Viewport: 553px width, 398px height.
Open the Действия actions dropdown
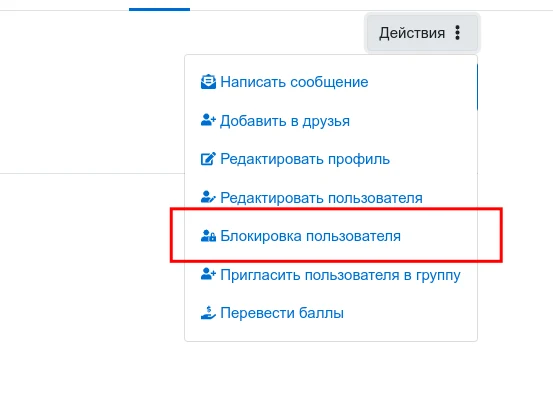click(x=422, y=33)
